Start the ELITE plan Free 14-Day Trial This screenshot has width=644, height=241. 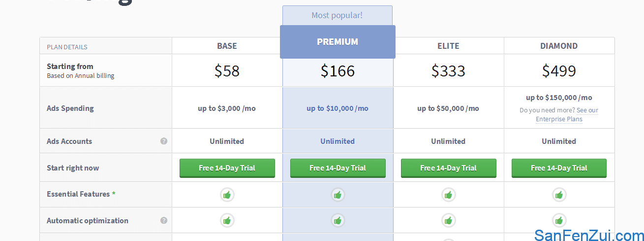pyautogui.click(x=448, y=168)
